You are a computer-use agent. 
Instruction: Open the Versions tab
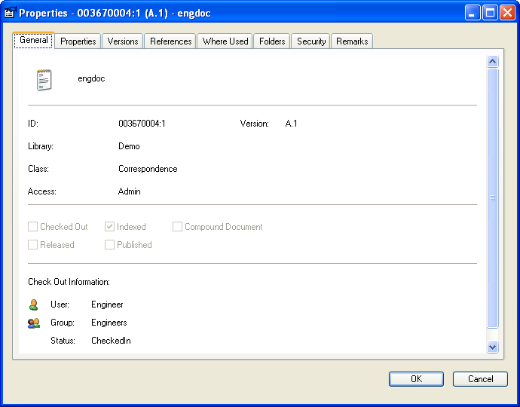pyautogui.click(x=123, y=41)
